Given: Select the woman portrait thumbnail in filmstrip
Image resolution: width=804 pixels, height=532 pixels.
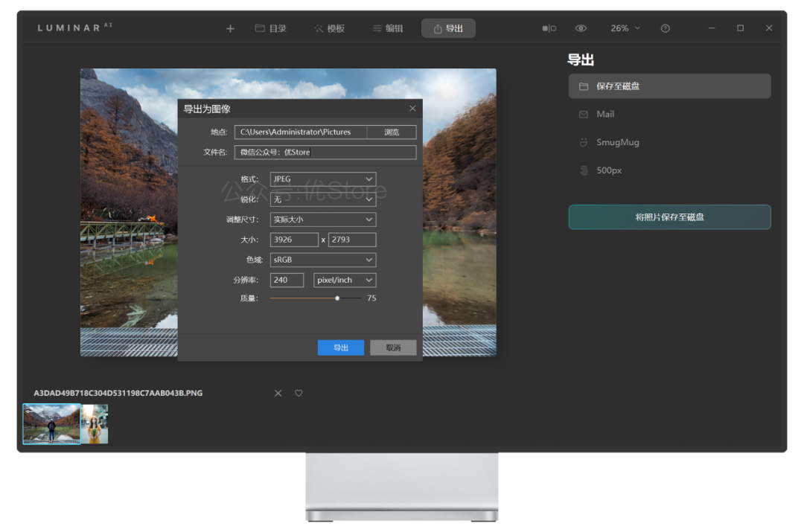Looking at the screenshot, I should click(95, 424).
